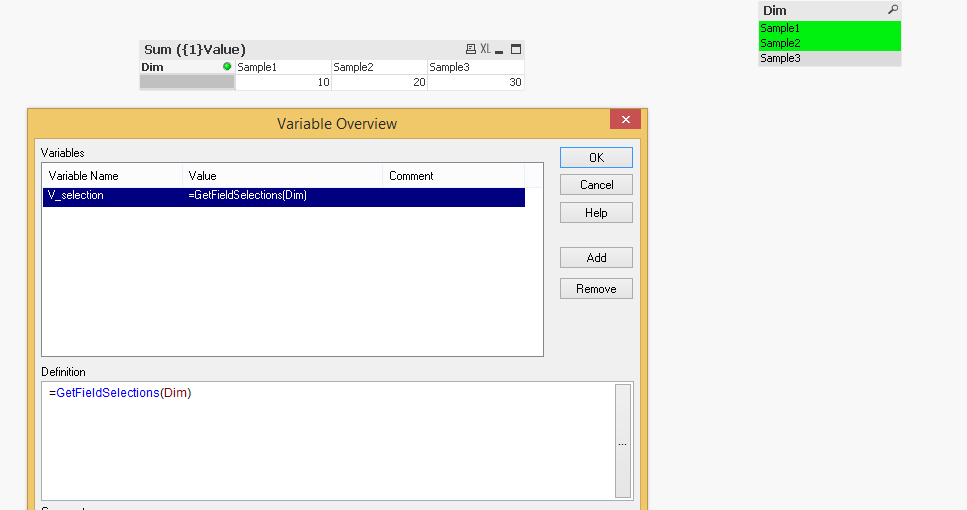Click the Value column header
967x510 pixels.
[x=282, y=176]
